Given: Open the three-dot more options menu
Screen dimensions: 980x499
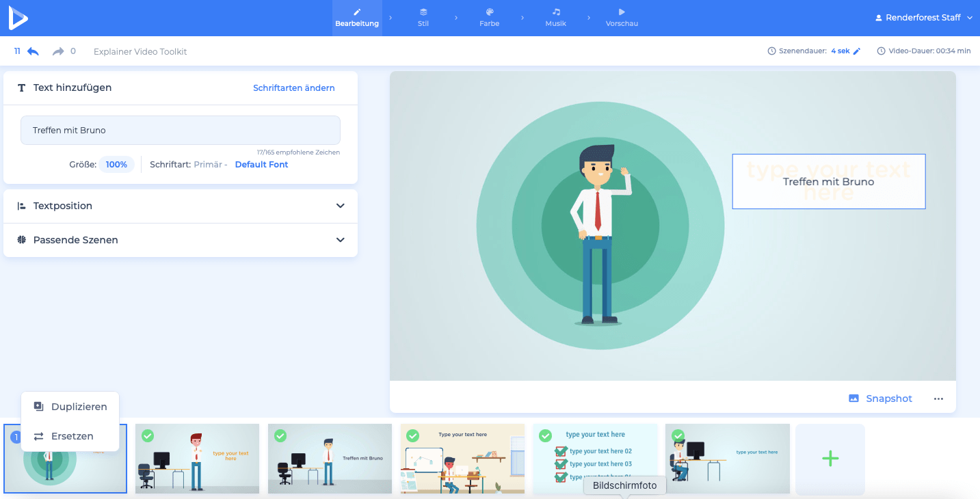Looking at the screenshot, I should point(938,399).
